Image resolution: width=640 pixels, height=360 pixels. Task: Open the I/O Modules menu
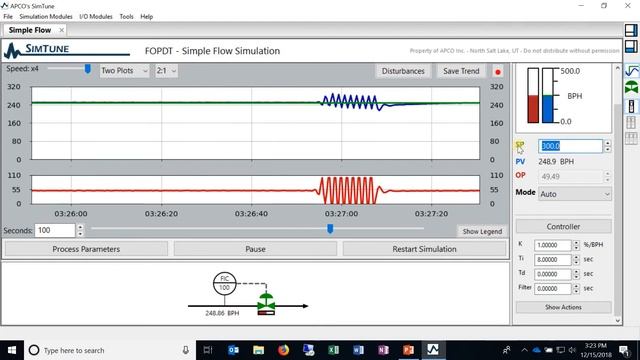click(96, 17)
